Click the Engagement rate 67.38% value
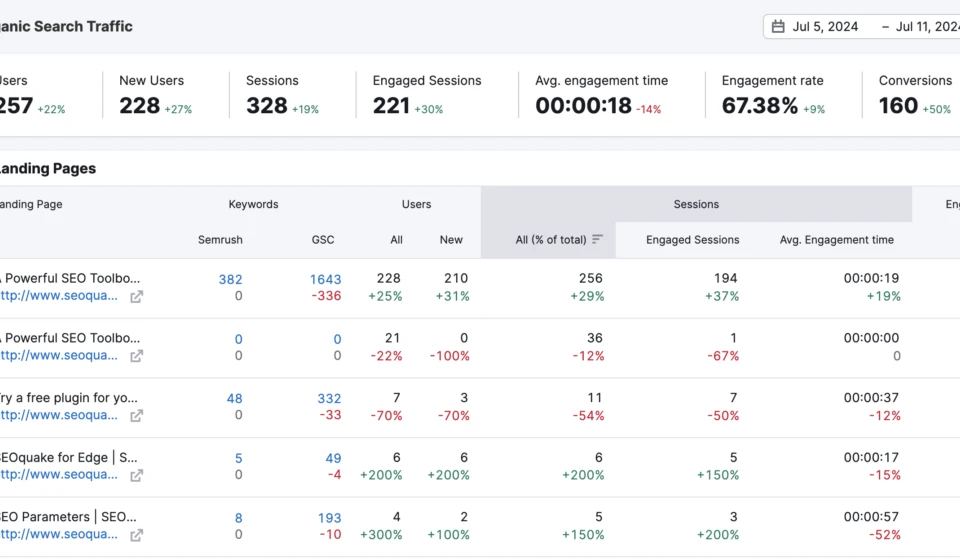Screen dimensions: 960x559 click(x=759, y=105)
